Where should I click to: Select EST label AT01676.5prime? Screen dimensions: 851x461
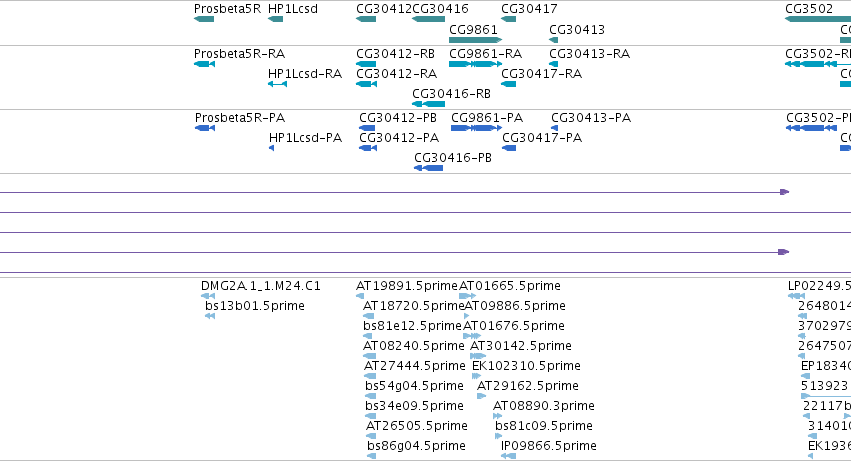tap(514, 326)
